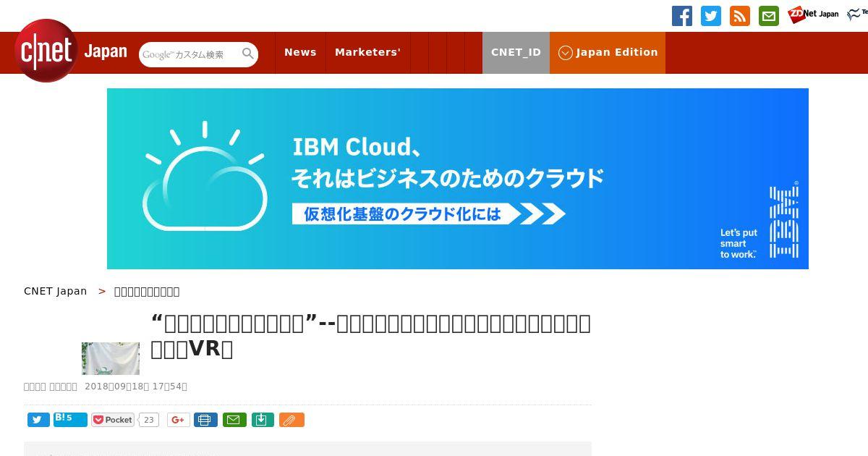The image size is (868, 456).
Task: Click the Pocket count 23
Action: pyautogui.click(x=148, y=420)
